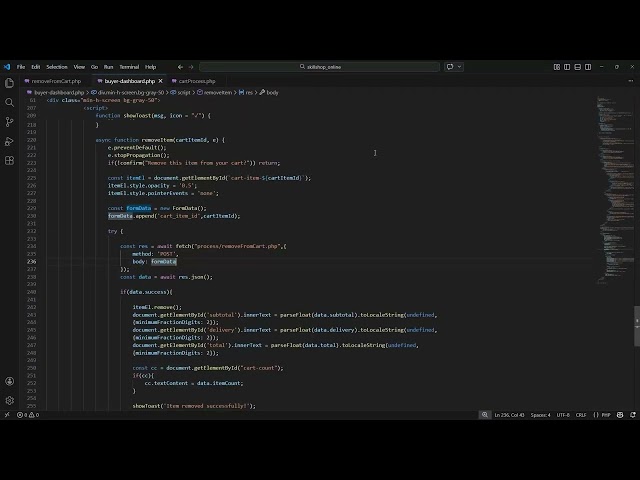The image size is (640, 480).
Task: Open the File menu
Action: point(21,67)
